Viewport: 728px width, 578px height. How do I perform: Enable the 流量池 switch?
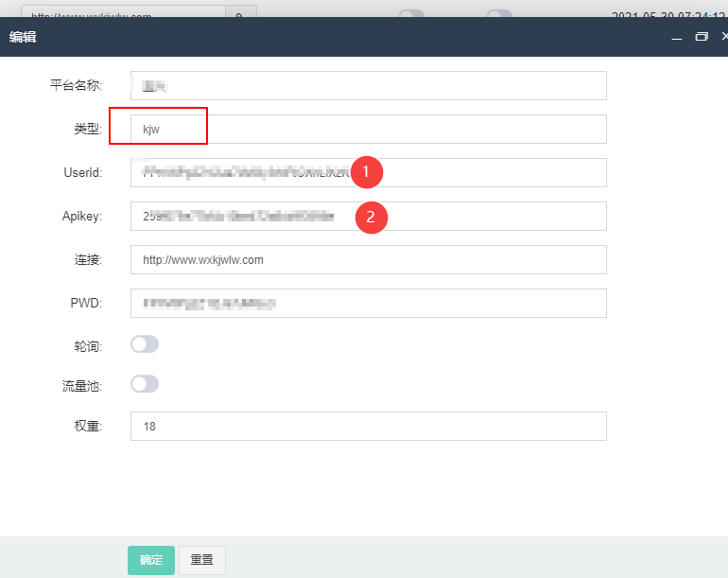(x=145, y=384)
